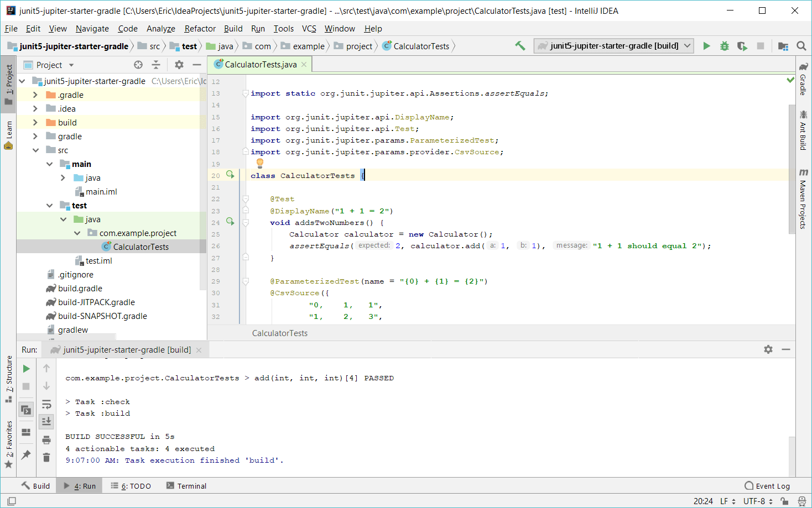812x508 pixels.
Task: Open Search Everywhere magnifier icon
Action: [x=801, y=46]
